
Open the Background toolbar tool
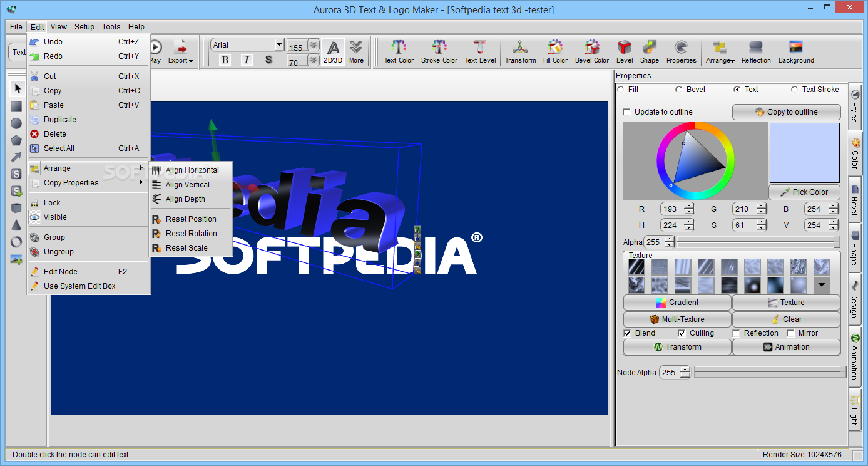[796, 51]
